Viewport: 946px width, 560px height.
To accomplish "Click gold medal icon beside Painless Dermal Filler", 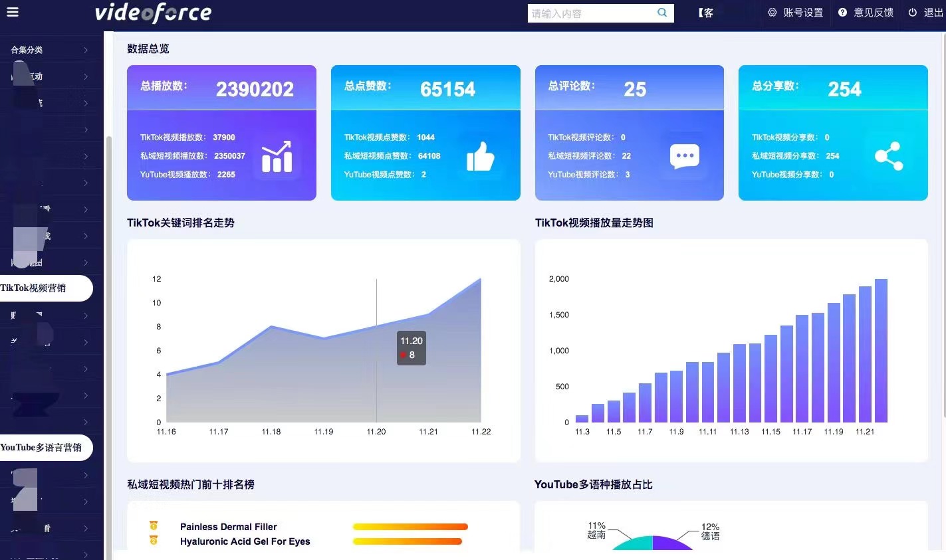I will 154,525.
